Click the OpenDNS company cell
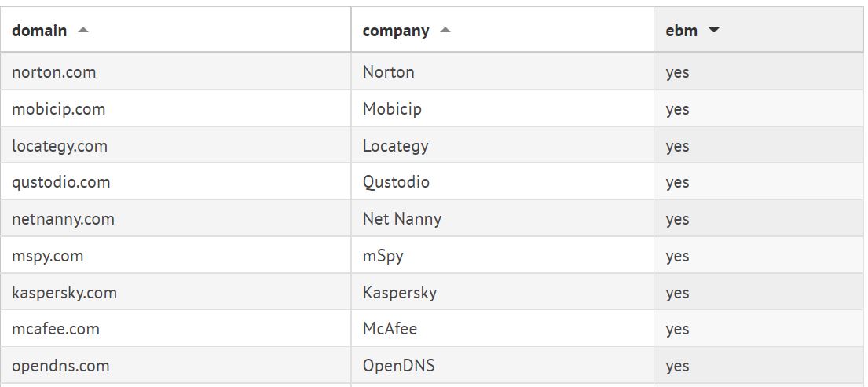The image size is (868, 387). click(399, 366)
